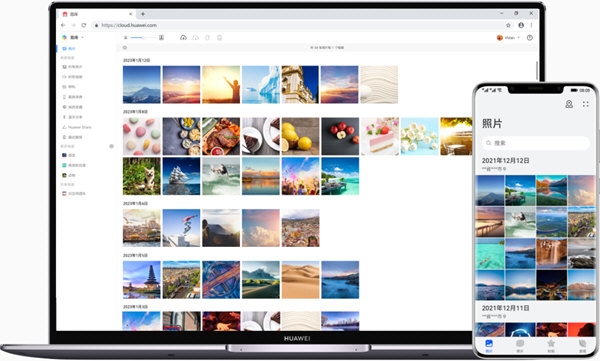The image size is (600, 361).
Task: Toggle the select-all circle above photo grid
Action: [125, 47]
